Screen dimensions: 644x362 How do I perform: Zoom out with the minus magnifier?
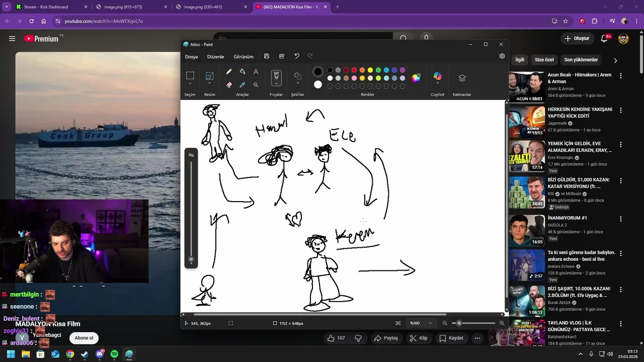click(x=445, y=323)
